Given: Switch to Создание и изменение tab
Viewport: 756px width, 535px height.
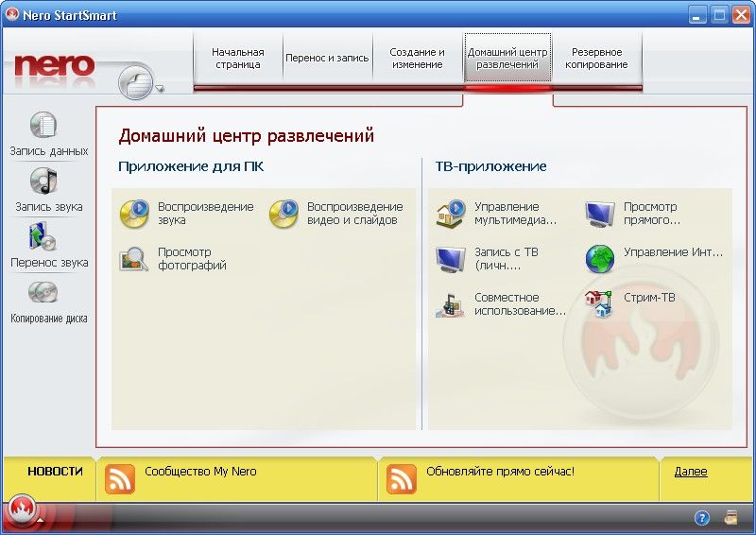Looking at the screenshot, I should pyautogui.click(x=417, y=59).
